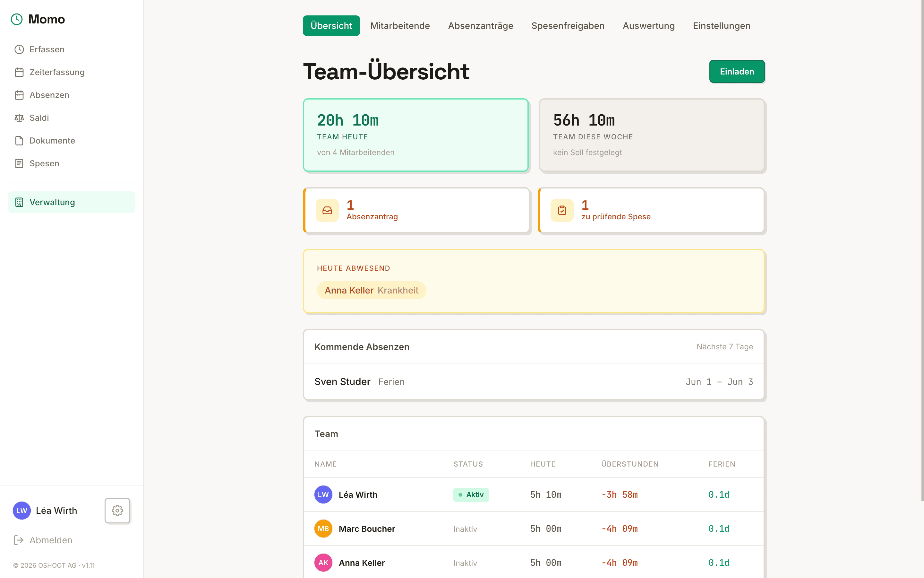This screenshot has height=578, width=924.
Task: Open the Einstellungen tab
Action: pyautogui.click(x=721, y=26)
